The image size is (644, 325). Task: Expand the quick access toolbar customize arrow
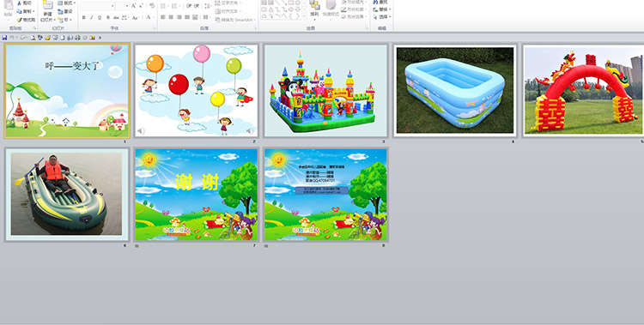pyautogui.click(x=100, y=38)
